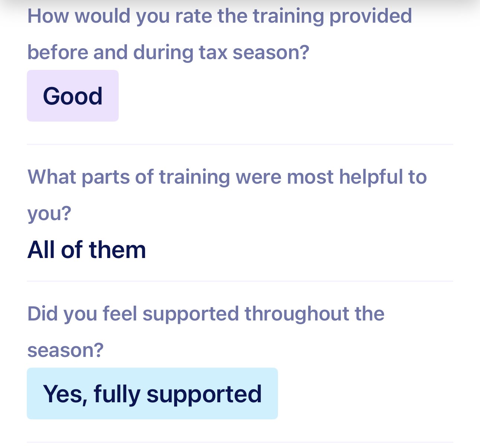Screen dimensions: 480x448
Task: Click the "you?" line above All of them
Action: coord(49,213)
